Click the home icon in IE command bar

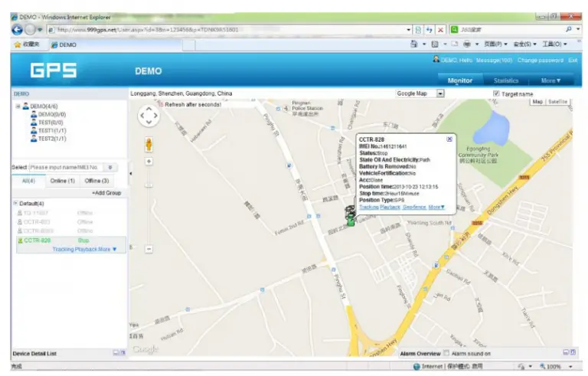pyautogui.click(x=413, y=44)
